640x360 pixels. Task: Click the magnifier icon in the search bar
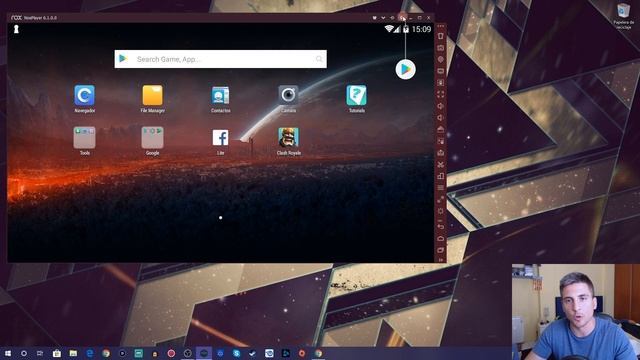pos(319,59)
